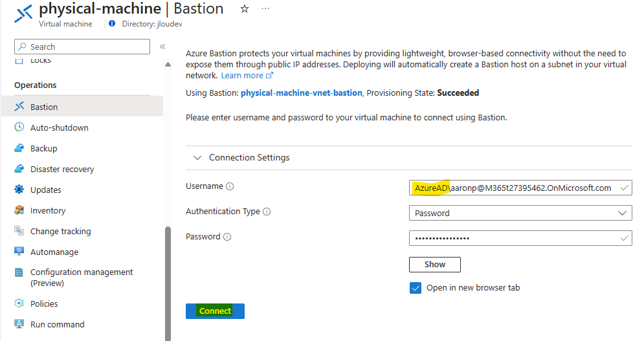
Task: Click the Username info icon
Action: (230, 186)
